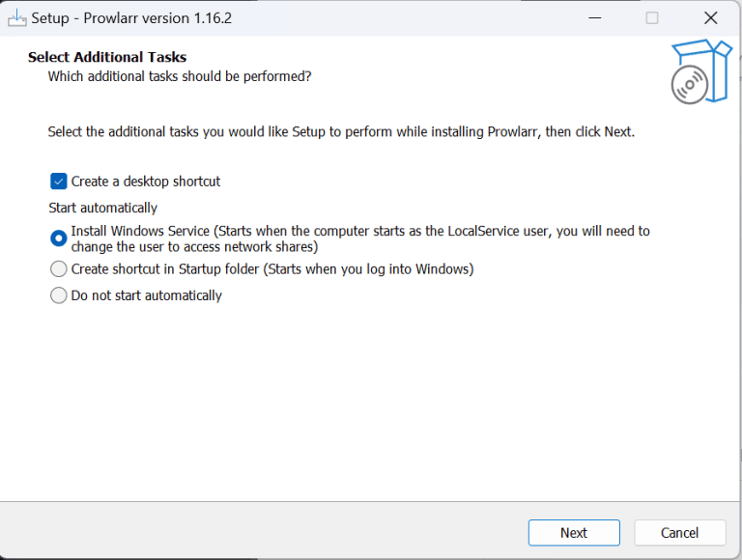Click the disabled maximize button

(x=652, y=17)
